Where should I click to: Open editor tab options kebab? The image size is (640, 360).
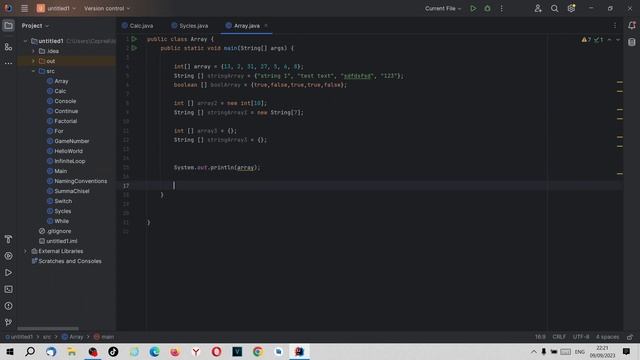tap(615, 26)
